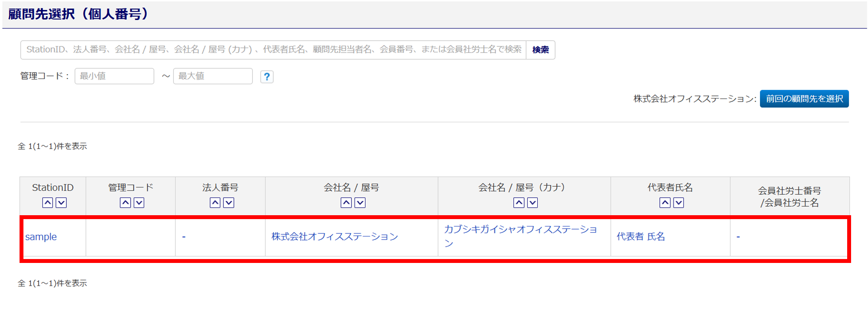This screenshot has width=868, height=315.
Task: Open the 管理コード help question mark
Action: pos(267,77)
